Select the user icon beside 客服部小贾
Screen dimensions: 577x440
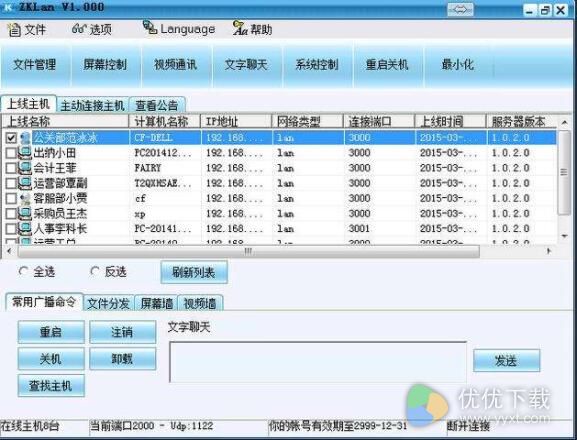coord(25,199)
